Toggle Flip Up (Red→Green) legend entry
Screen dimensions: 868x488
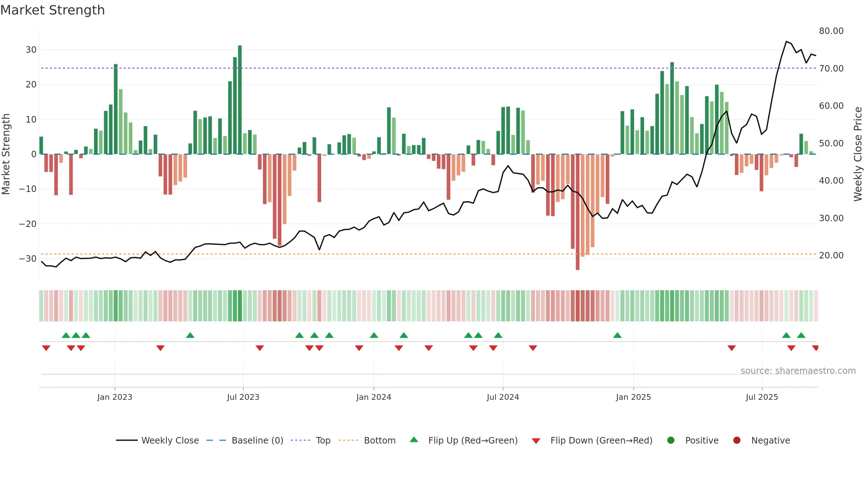[x=464, y=440]
